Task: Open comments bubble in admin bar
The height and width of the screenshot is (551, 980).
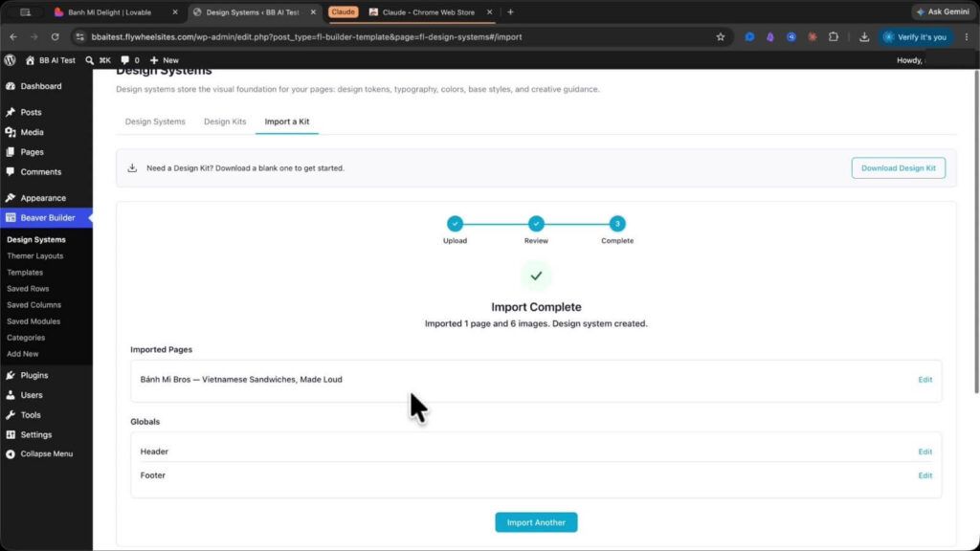Action: [130, 60]
